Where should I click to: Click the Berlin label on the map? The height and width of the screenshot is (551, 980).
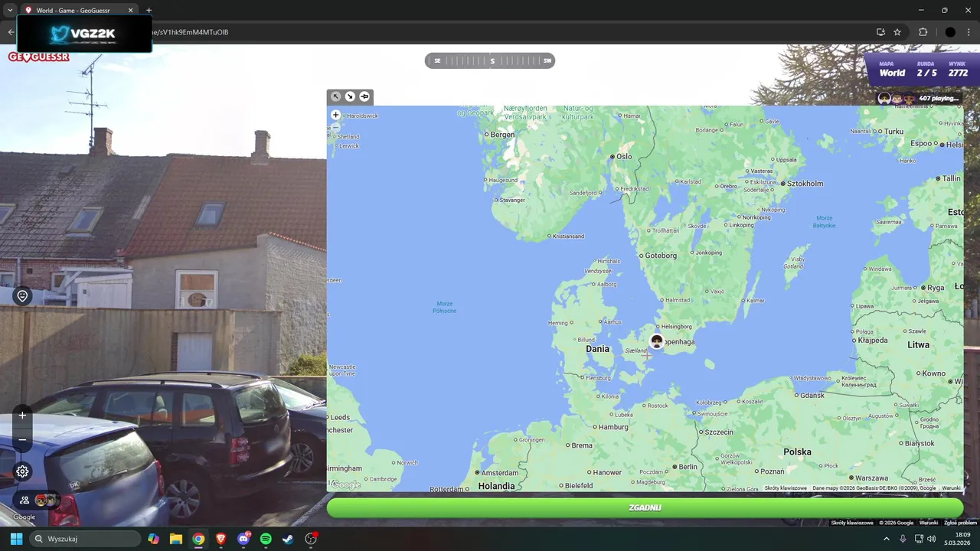(x=688, y=467)
